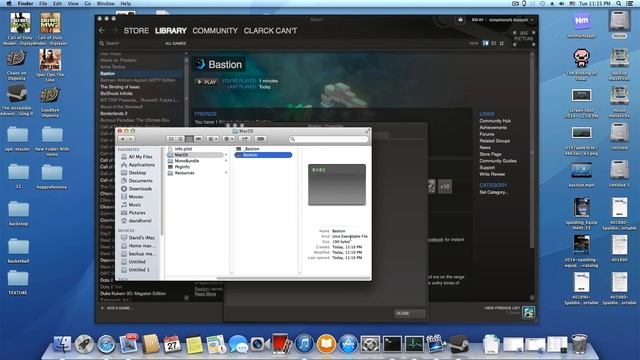Open Spotlight magnifier in menu bar

click(619, 3)
